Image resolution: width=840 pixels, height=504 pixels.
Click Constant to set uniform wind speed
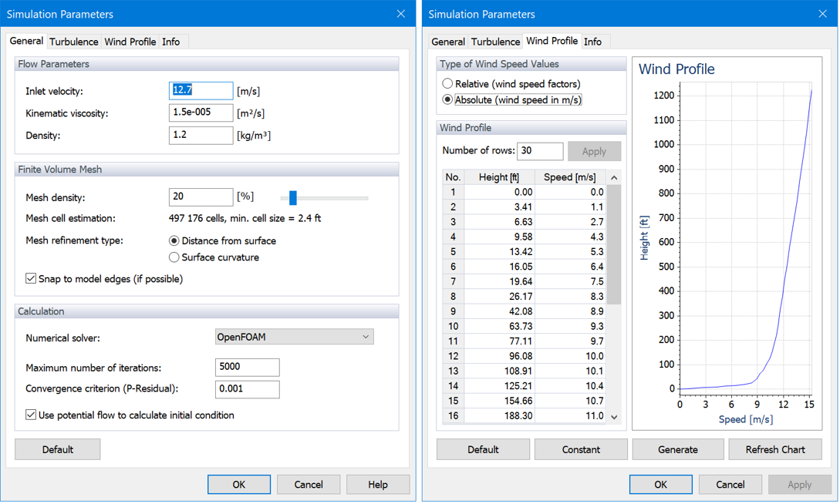tap(581, 449)
